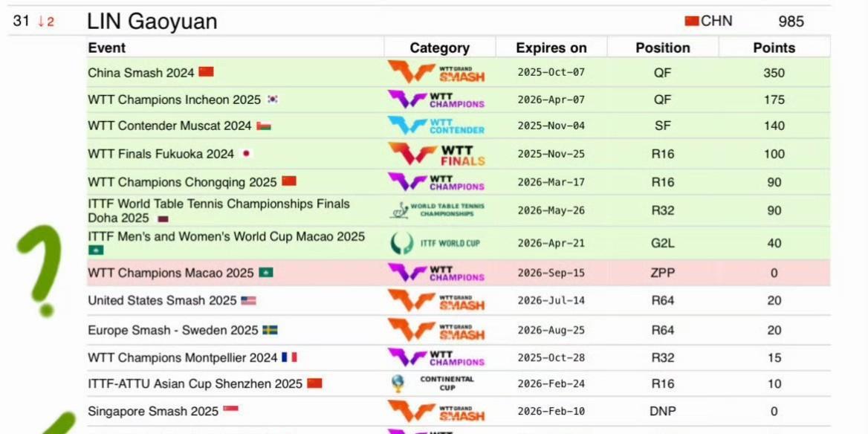
Task: Click the WTT Grand Smash logo for China Smash 2024
Action: tap(436, 72)
